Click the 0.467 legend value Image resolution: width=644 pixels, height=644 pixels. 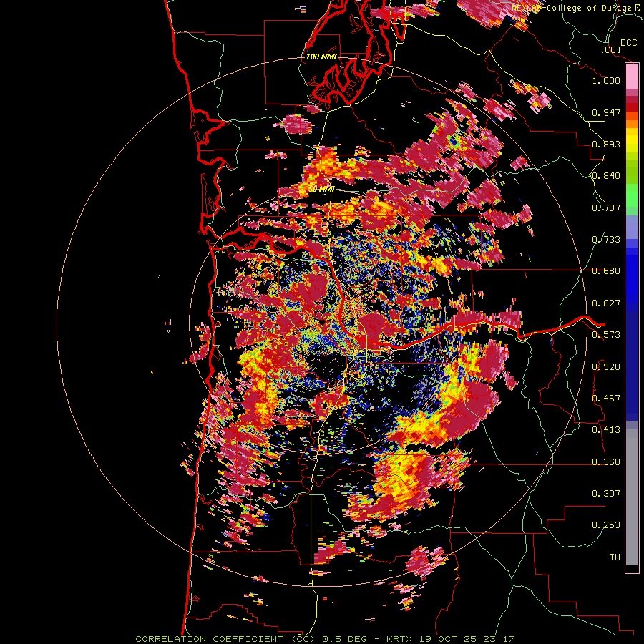pos(606,399)
